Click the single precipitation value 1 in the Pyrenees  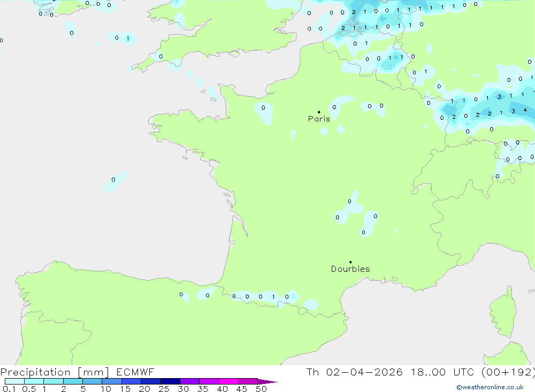click(x=273, y=297)
